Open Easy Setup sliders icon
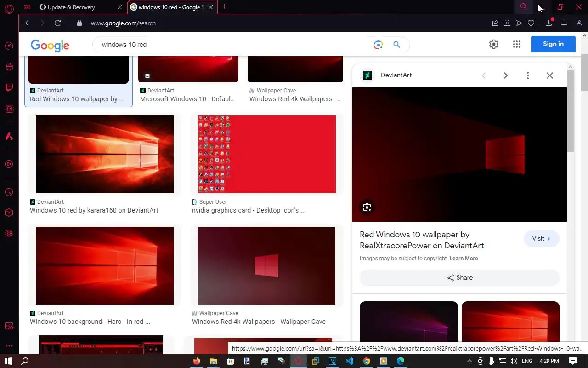The width and height of the screenshot is (588, 368). pos(564,23)
